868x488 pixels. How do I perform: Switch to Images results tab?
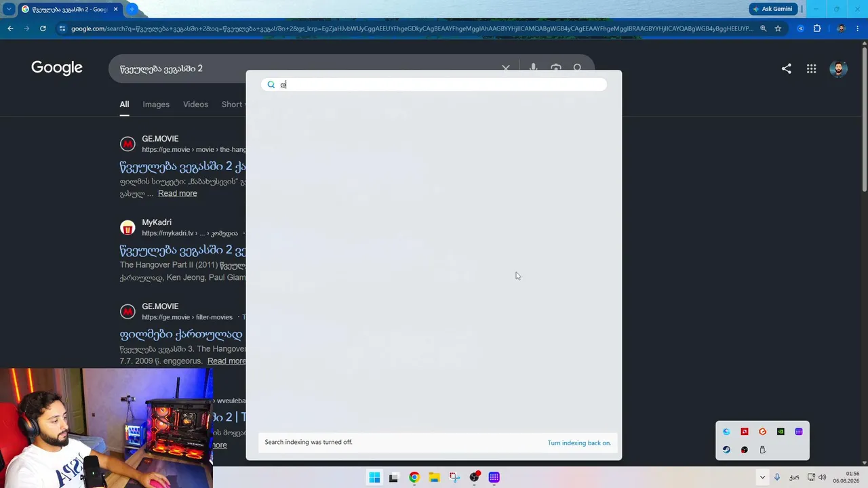coord(156,104)
